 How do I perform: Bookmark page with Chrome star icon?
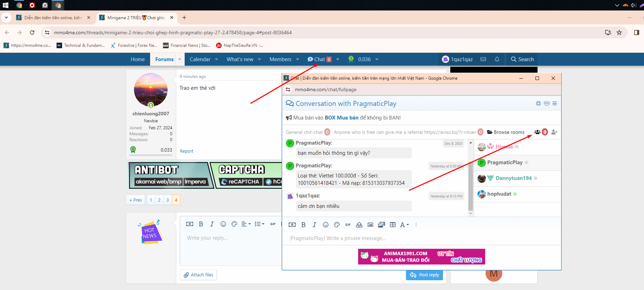tap(619, 32)
